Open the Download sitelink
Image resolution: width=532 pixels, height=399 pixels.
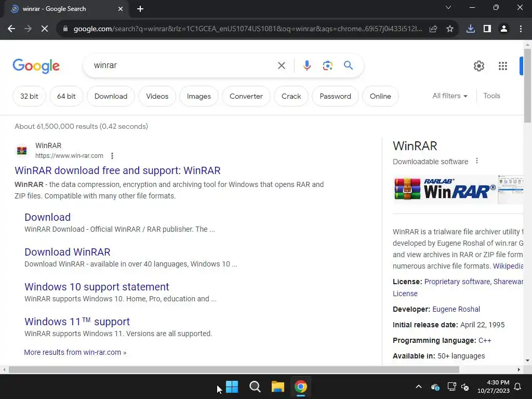pyautogui.click(x=47, y=217)
